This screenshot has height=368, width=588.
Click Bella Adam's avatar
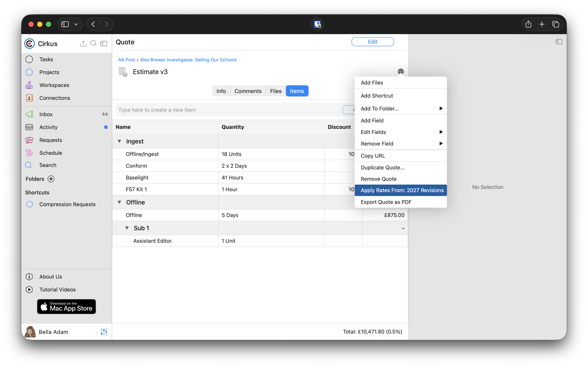tap(30, 332)
